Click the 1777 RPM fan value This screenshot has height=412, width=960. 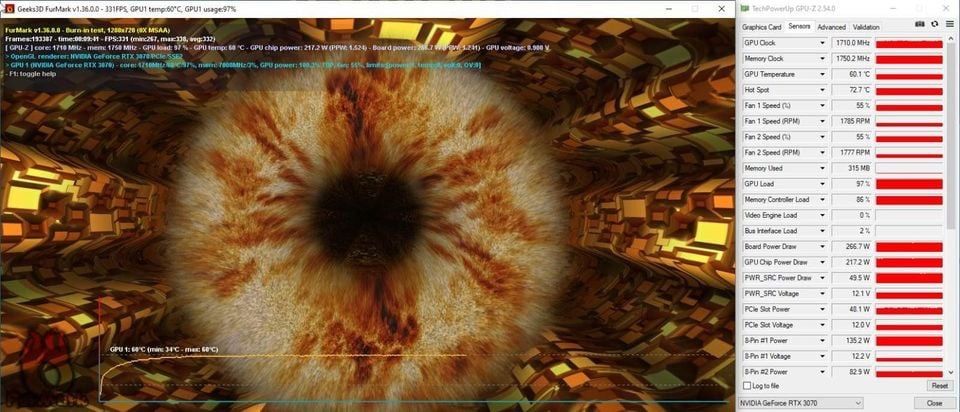tap(852, 152)
